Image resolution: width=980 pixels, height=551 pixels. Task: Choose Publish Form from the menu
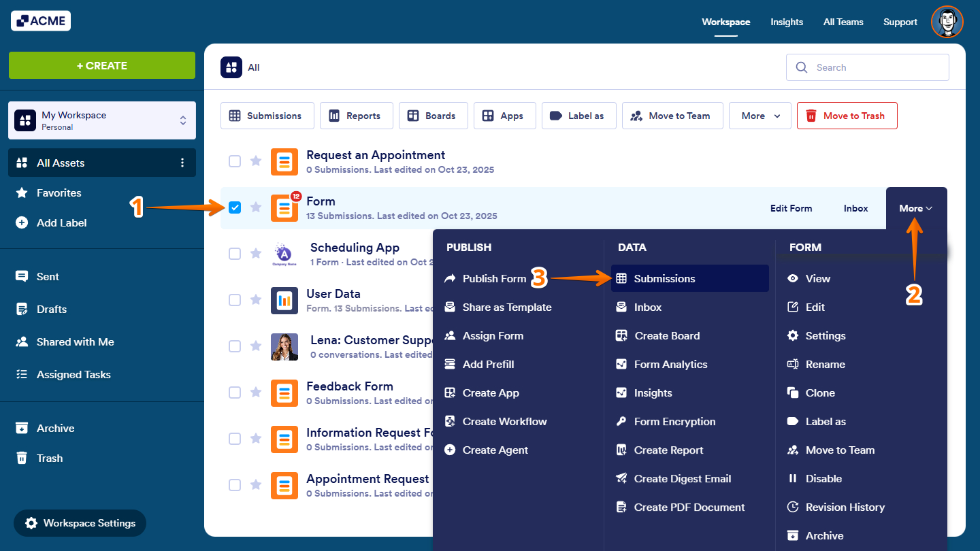tap(519, 278)
